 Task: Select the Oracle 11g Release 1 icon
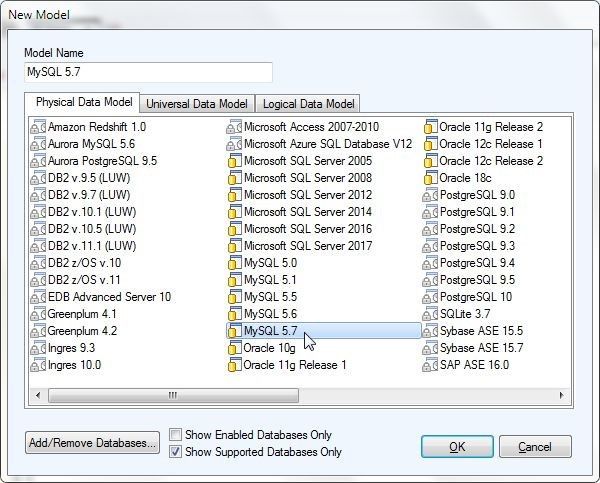(234, 365)
